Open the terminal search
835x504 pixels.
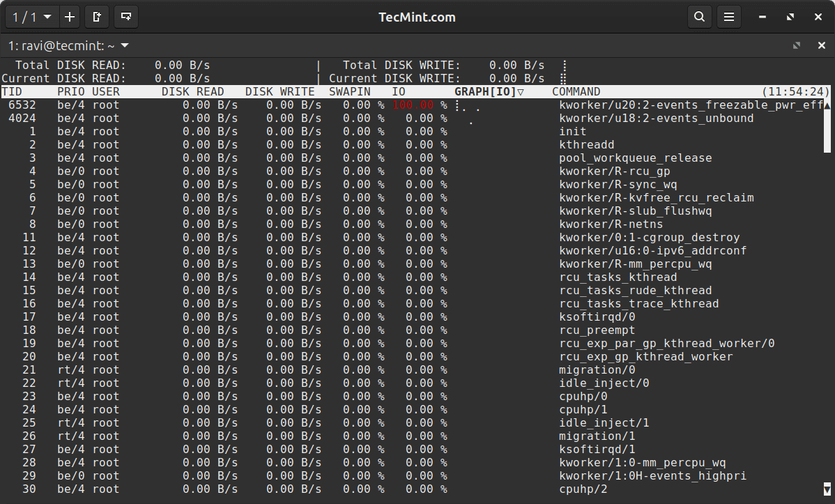coord(699,17)
